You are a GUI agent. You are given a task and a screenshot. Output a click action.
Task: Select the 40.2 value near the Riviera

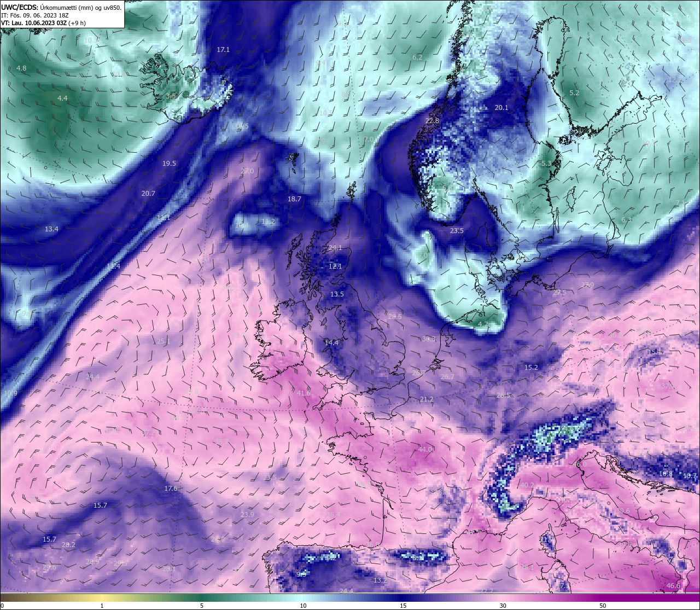[527, 485]
